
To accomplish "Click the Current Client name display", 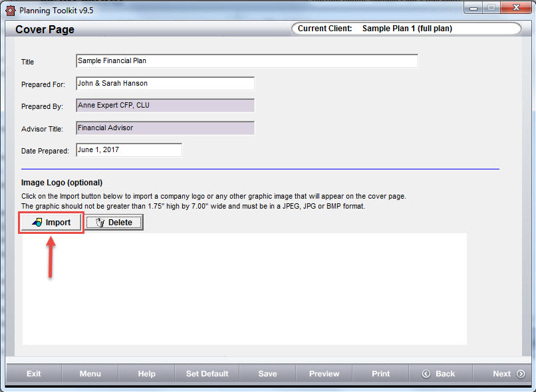I will (x=406, y=29).
